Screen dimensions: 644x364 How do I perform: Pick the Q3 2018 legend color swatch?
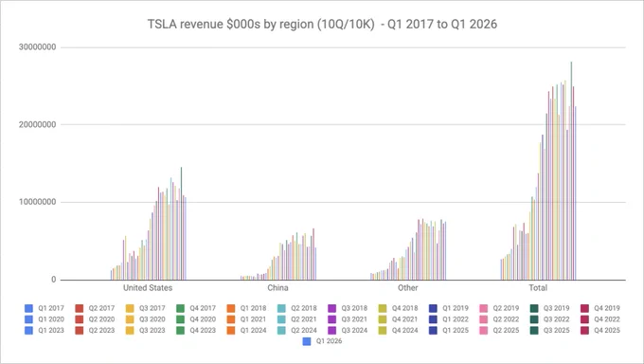coord(331,308)
